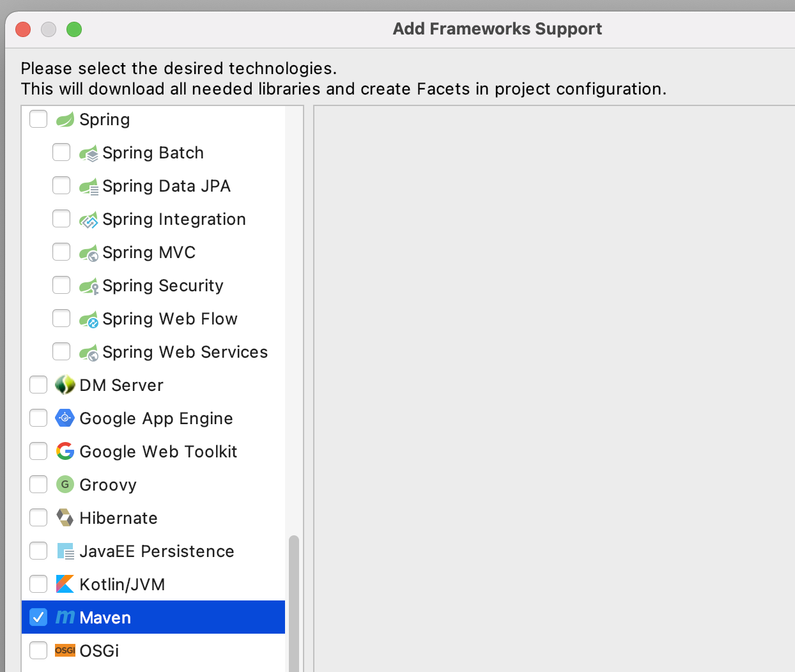Click the Groovy icon
This screenshot has width=795, height=672.
pos(65,485)
